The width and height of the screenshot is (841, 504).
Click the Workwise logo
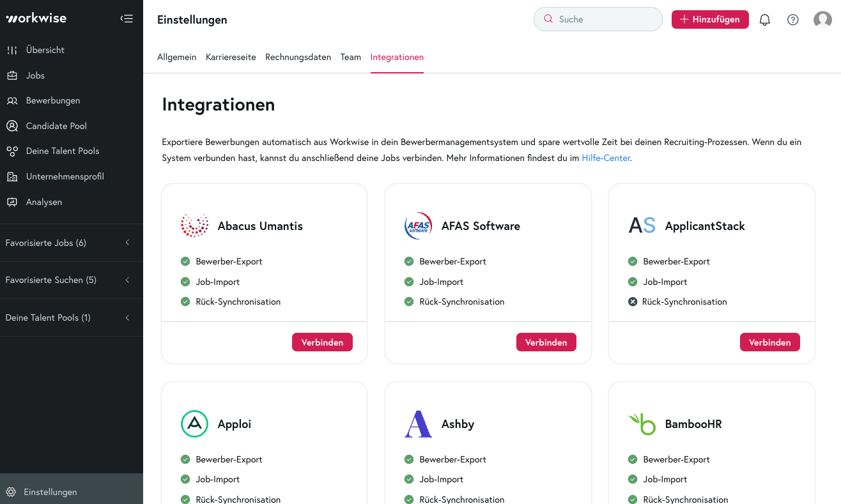36,19
